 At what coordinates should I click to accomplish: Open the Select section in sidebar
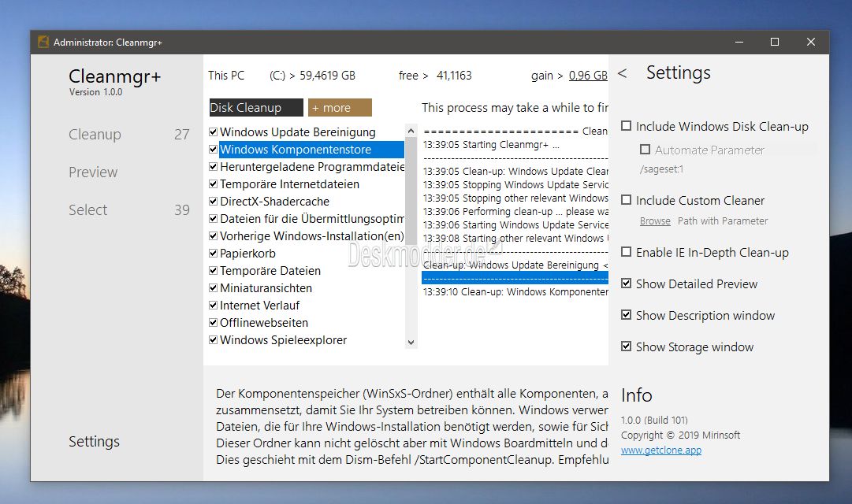click(x=88, y=209)
